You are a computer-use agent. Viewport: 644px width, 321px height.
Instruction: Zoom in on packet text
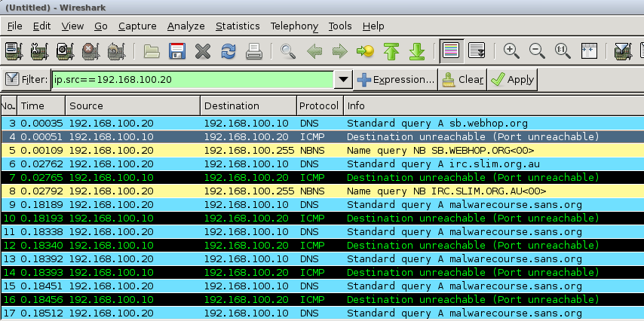click(511, 51)
